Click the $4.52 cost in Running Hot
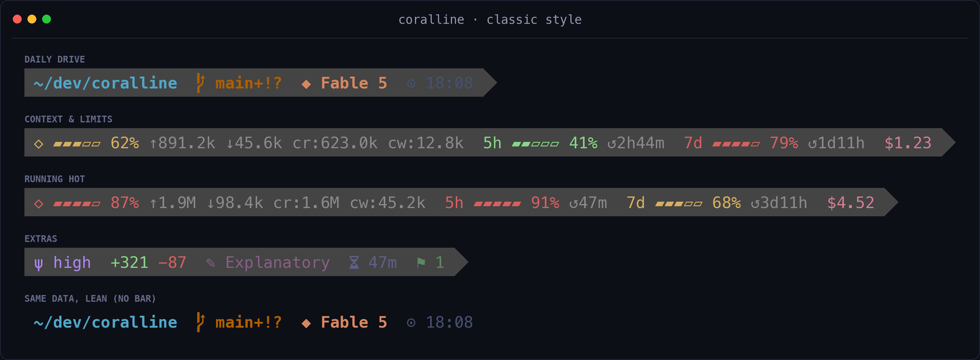This screenshot has height=360, width=980. click(x=851, y=203)
